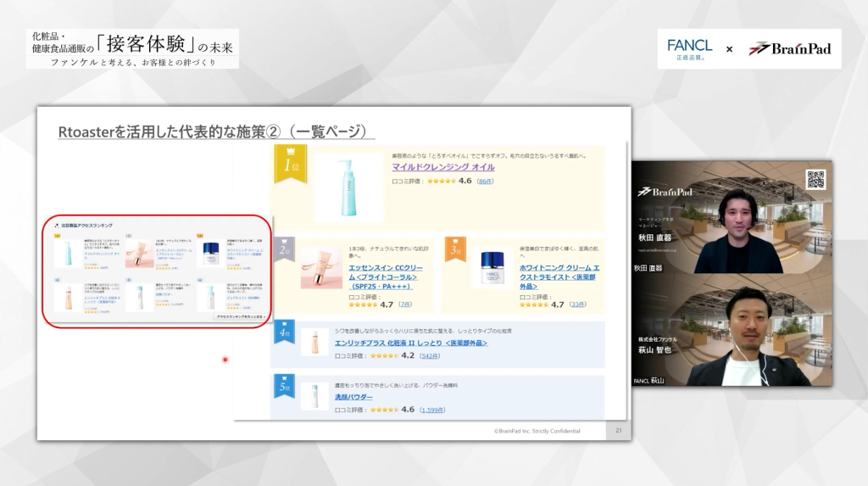Open the マイルドクレンジング オイル product link
Image resolution: width=868 pixels, height=486 pixels.
pos(442,167)
